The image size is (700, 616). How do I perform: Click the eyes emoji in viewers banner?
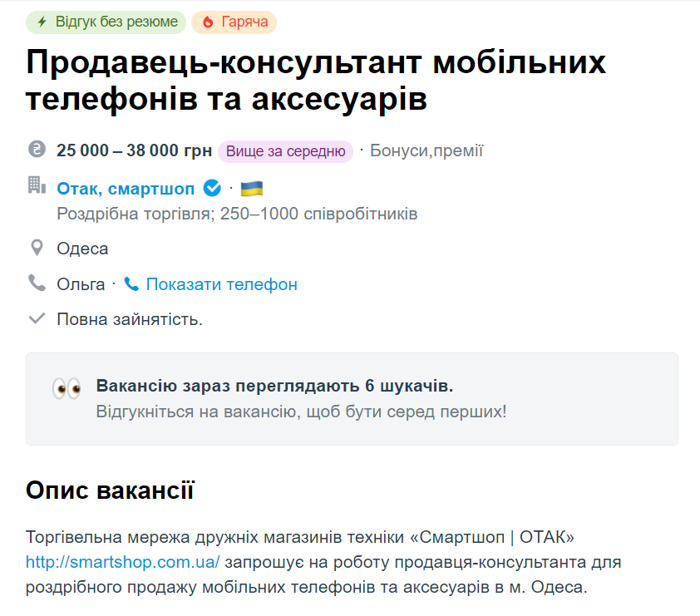[x=67, y=388]
